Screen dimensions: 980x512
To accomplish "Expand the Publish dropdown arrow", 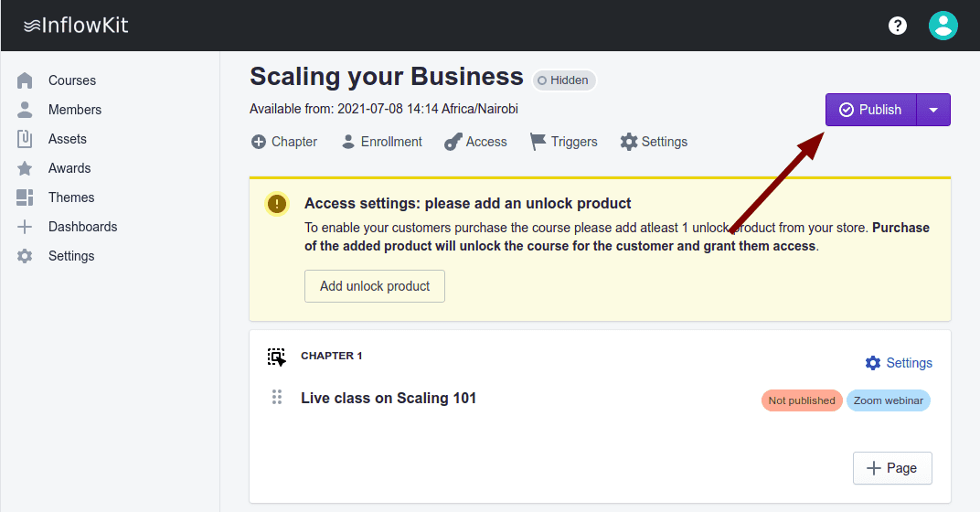I will [933, 110].
